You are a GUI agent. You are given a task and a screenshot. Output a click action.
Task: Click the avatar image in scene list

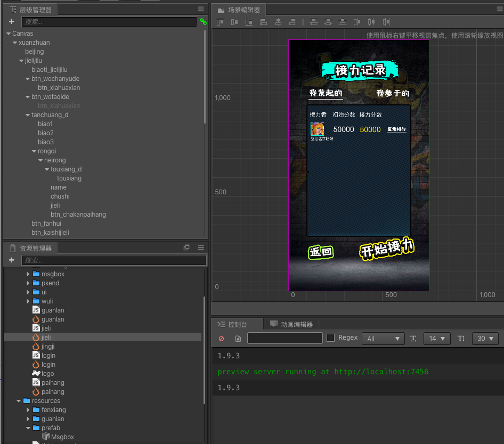317,129
